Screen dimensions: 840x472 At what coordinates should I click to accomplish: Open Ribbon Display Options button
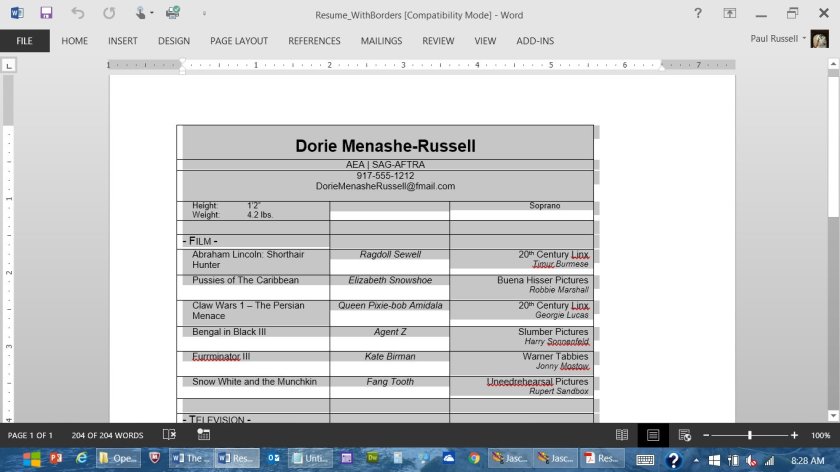pyautogui.click(x=729, y=13)
